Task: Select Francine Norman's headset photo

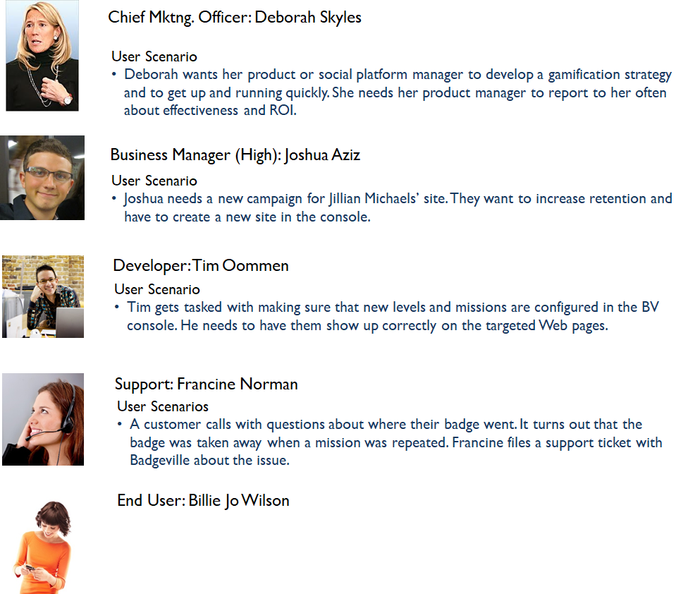Action: tap(43, 419)
